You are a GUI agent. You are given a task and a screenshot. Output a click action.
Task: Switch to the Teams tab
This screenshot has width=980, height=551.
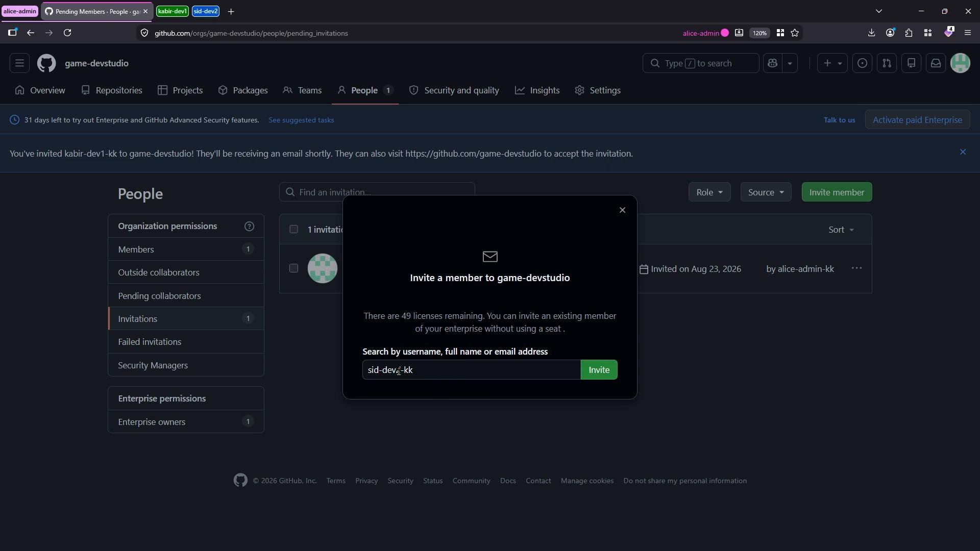tap(302, 90)
